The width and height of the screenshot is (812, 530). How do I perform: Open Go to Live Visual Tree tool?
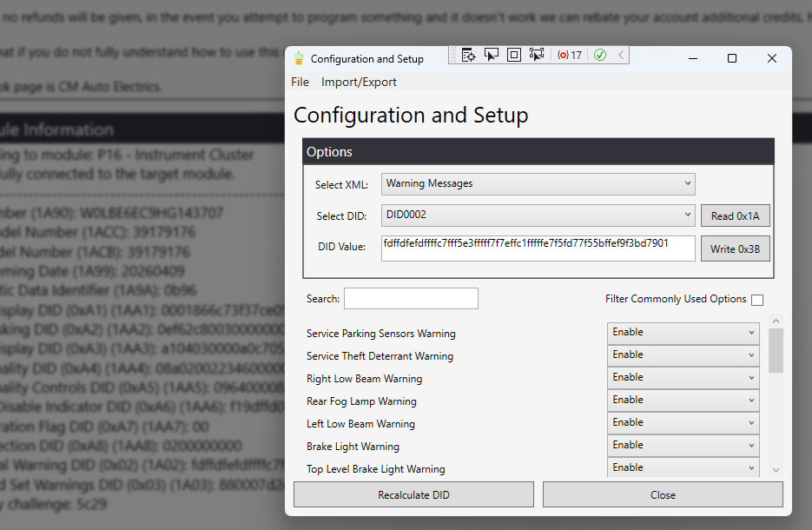[x=468, y=55]
